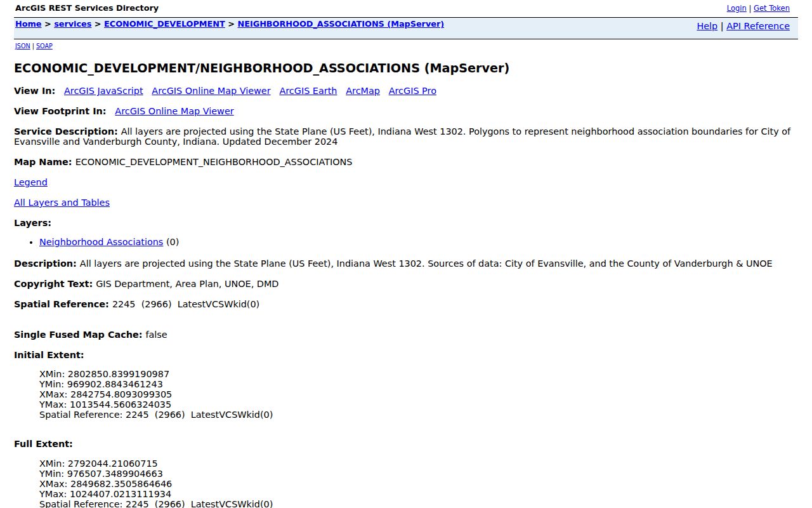The image size is (812, 508).
Task: Click Initial Extent YMax 1013544.5606324035
Action: click(x=105, y=404)
